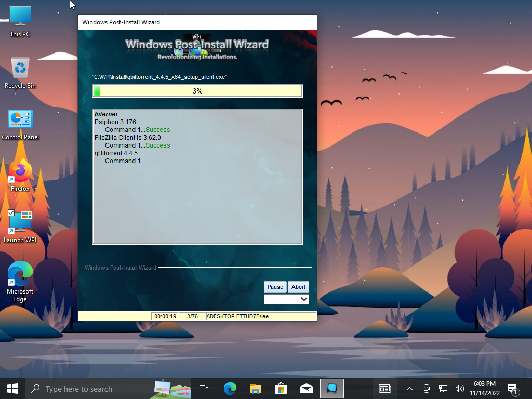Abort the installation
This screenshot has width=532, height=399.
pyautogui.click(x=298, y=287)
